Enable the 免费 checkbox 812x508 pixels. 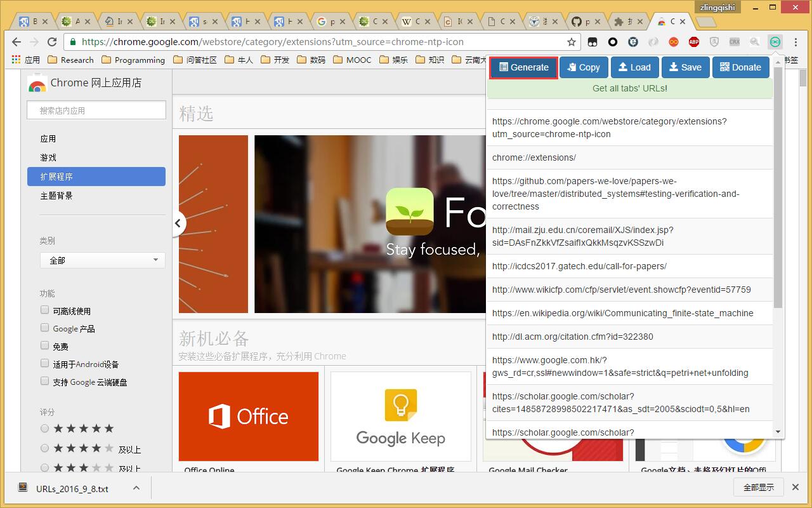[x=44, y=345]
